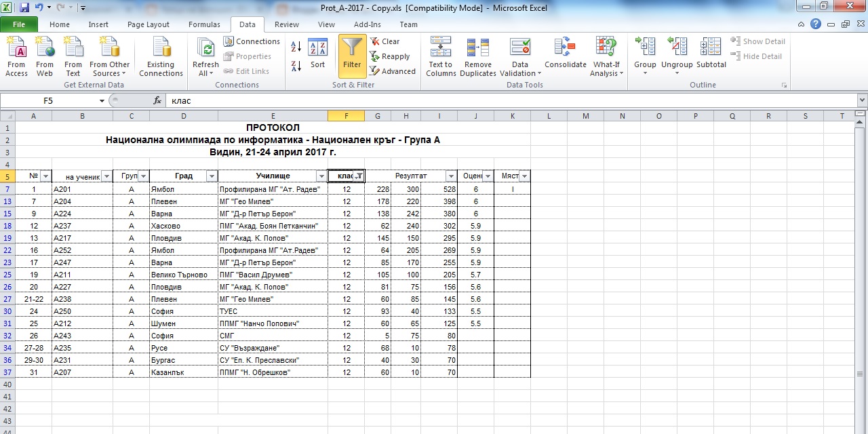Expand the Name Box dropdown
Image resolution: width=868 pixels, height=434 pixels.
point(102,101)
